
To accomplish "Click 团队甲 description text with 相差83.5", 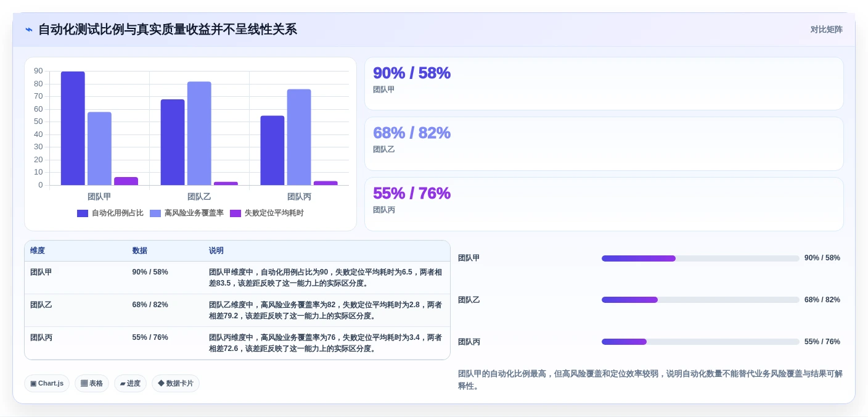I will (x=325, y=278).
